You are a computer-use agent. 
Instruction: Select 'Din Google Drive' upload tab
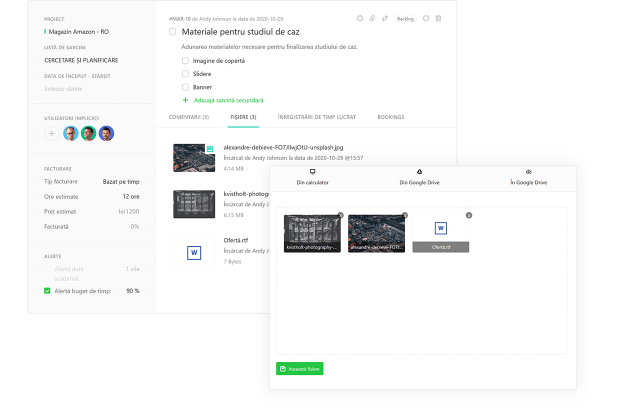pyautogui.click(x=419, y=178)
